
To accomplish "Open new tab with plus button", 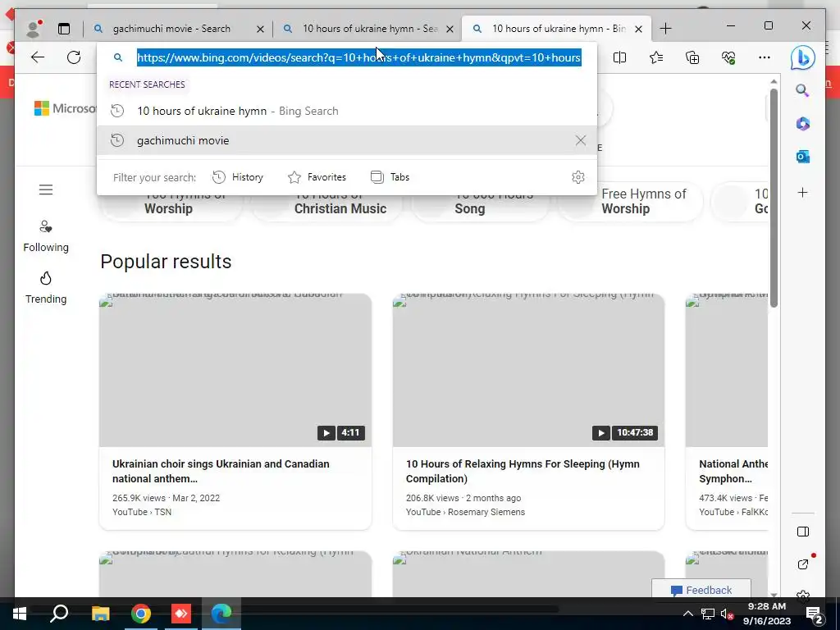I will (x=665, y=29).
